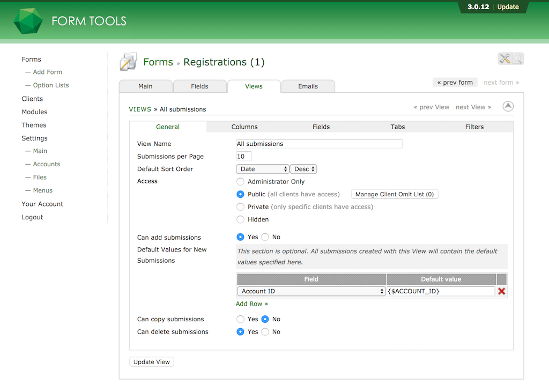Click the Forms breadcrumb heading link
The width and height of the screenshot is (549, 392).
coord(158,62)
